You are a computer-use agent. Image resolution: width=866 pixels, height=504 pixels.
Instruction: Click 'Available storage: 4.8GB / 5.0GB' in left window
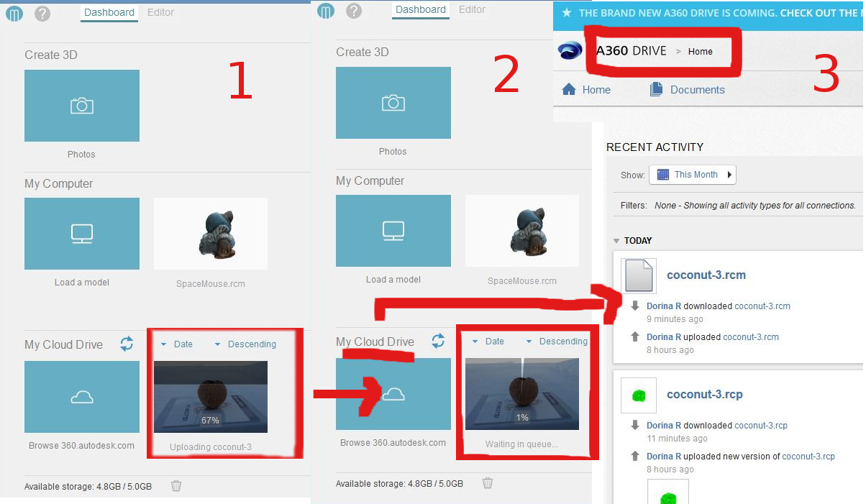88,487
